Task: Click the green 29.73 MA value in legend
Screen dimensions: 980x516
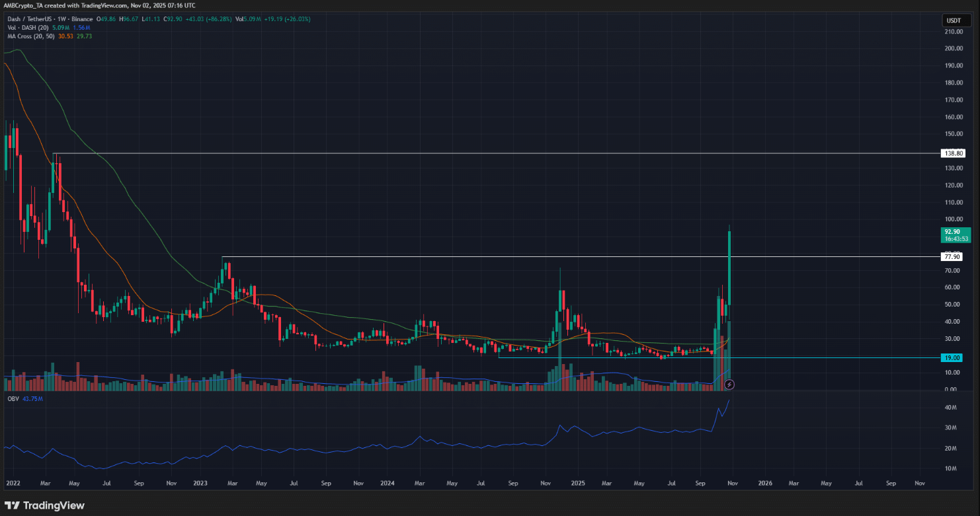Action: tap(85, 36)
